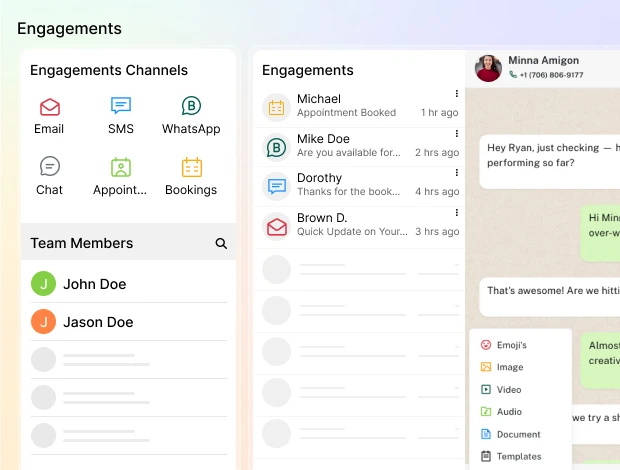The height and width of the screenshot is (470, 620).
Task: Open more options for Michael engagement
Action: (457, 93)
